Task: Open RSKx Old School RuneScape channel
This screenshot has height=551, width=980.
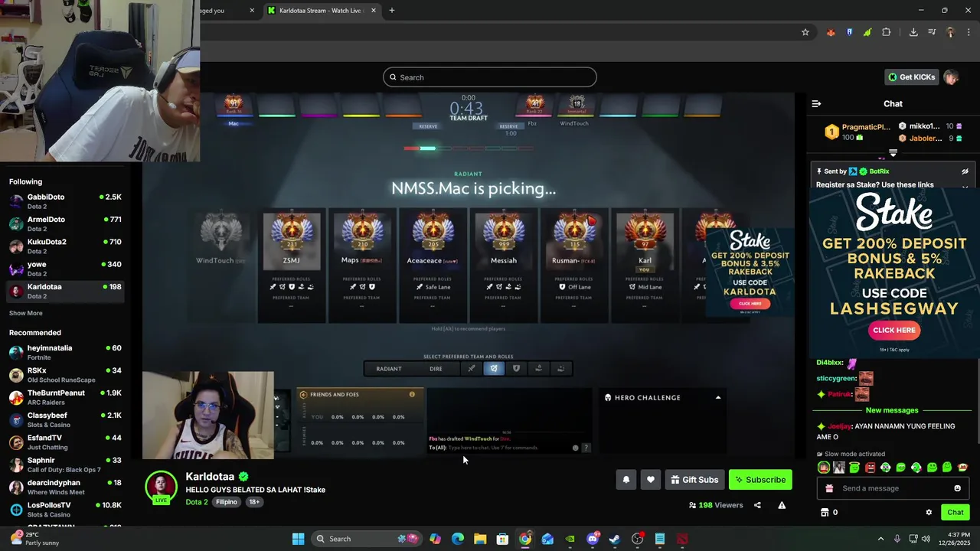Action: click(65, 375)
